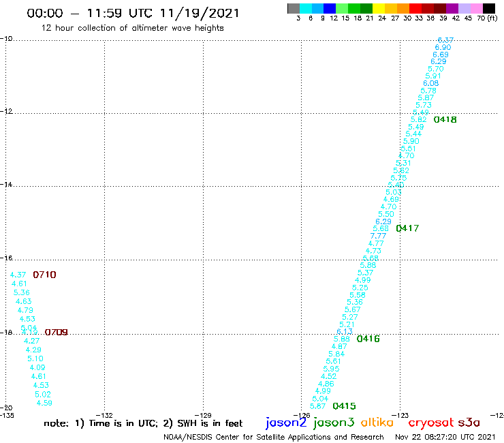
Task: Click the (ft) unit label in legend
Action: coord(492,18)
